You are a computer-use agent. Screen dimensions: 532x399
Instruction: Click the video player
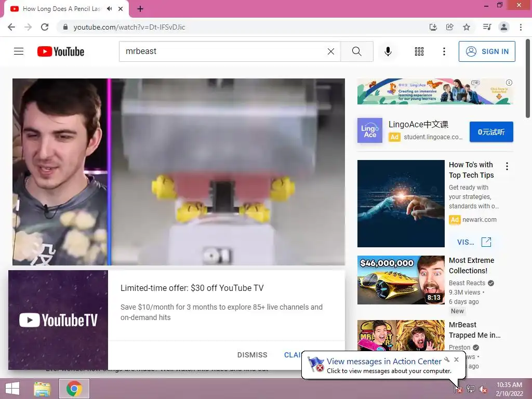coord(179,171)
